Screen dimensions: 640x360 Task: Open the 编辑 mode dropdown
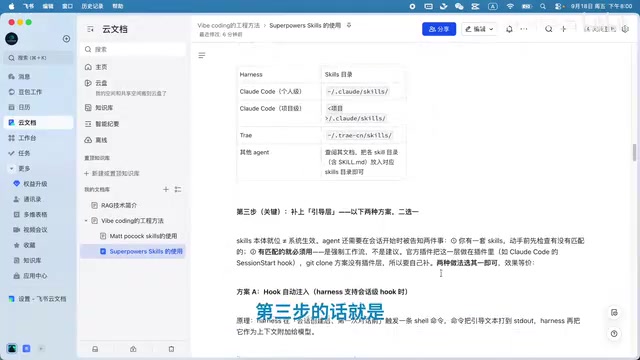(x=479, y=29)
